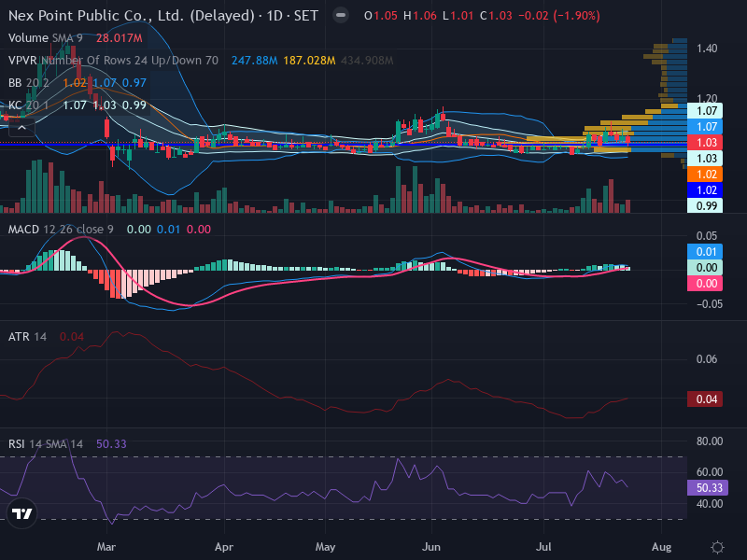
Task: Click the −0.05 MACD scale label
Action: tap(710, 304)
